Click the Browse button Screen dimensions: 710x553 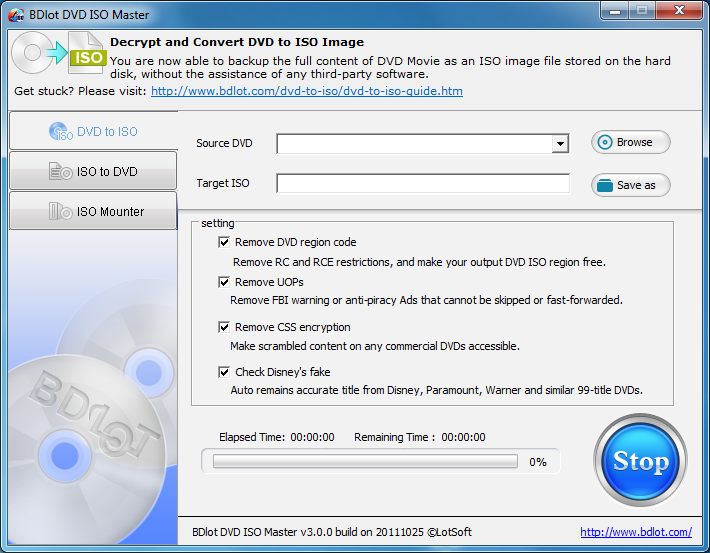click(x=630, y=142)
